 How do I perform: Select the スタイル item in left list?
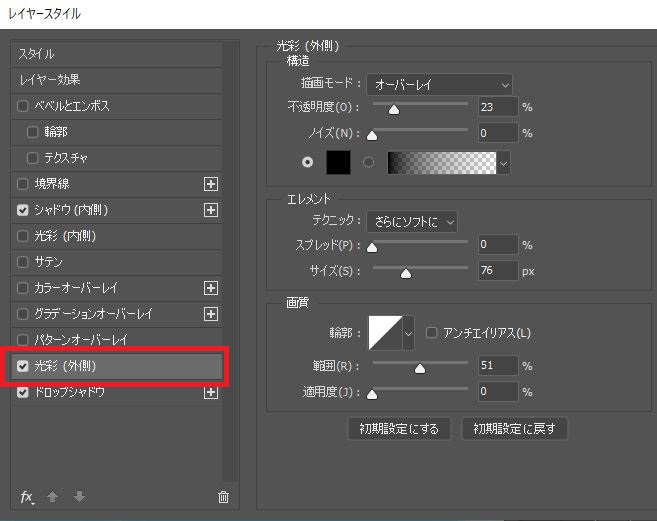[117, 54]
